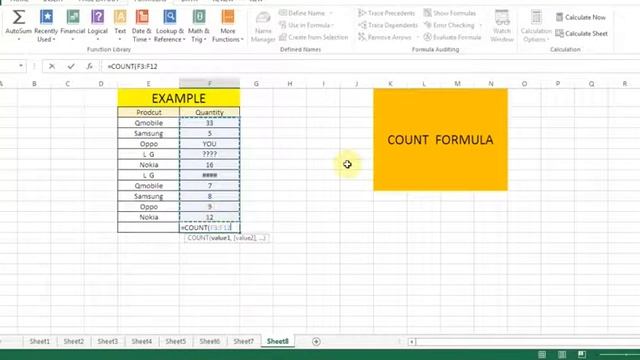Click Error Checking
640x360 pixels.
point(449,25)
